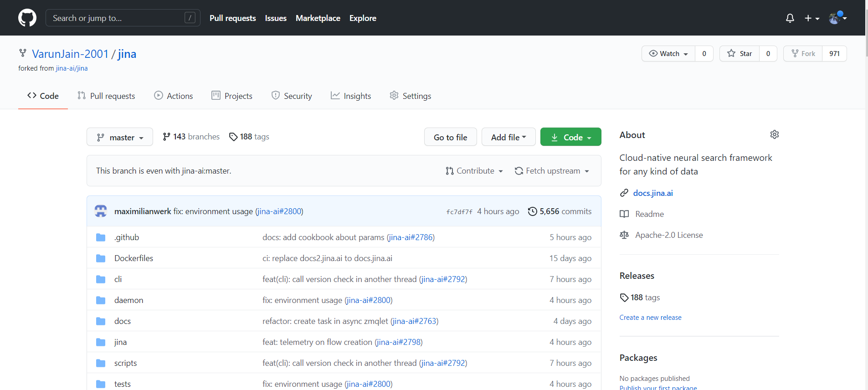The width and height of the screenshot is (868, 390).
Task: Open the repository Settings tab
Action: click(x=411, y=96)
